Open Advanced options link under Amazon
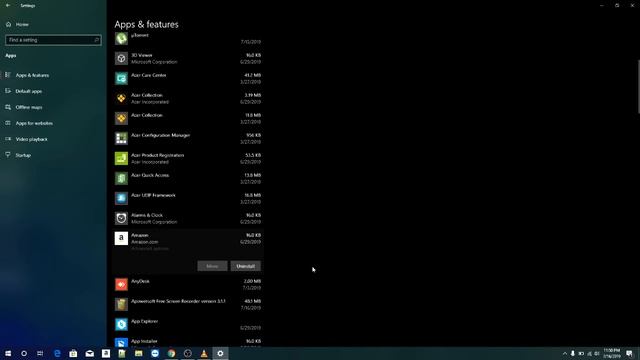640x360 pixels. 150,249
